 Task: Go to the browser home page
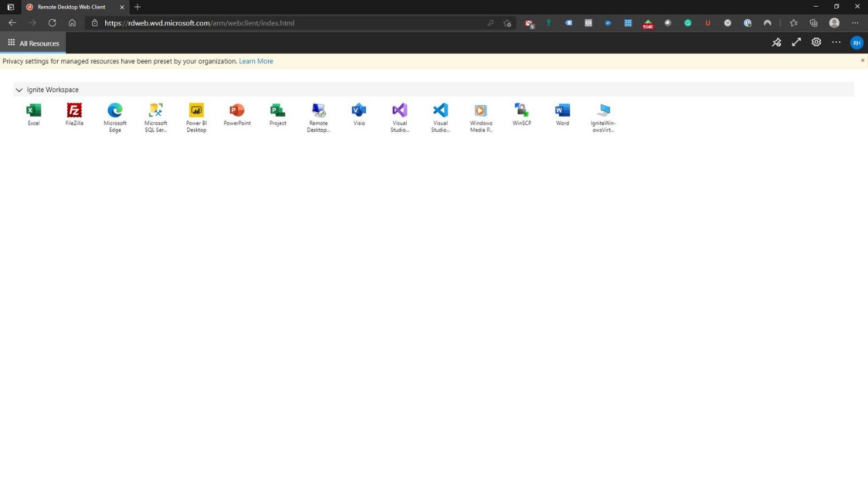coord(72,22)
